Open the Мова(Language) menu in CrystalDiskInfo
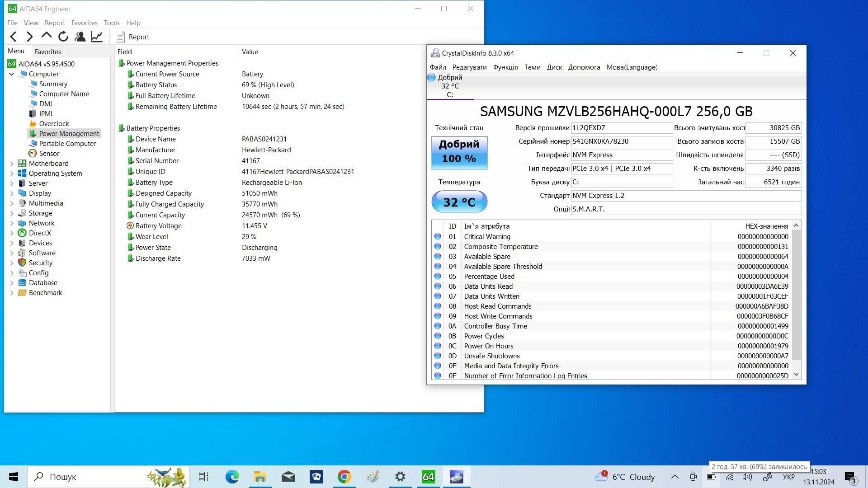 632,67
